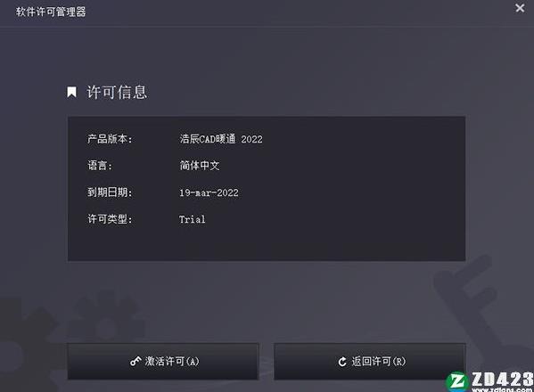
Task: Select the 浩辰CAD暖通 2022 product value
Action: coord(221,139)
